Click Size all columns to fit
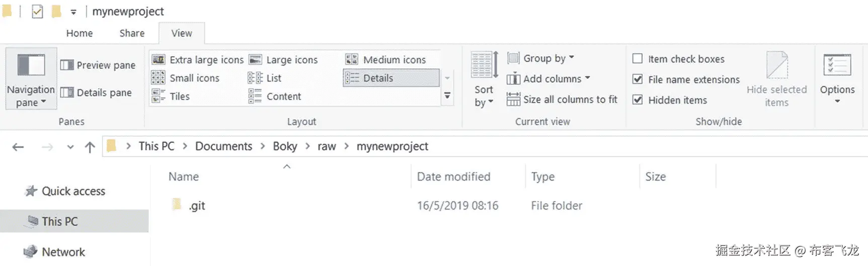The image size is (868, 266). click(x=562, y=100)
